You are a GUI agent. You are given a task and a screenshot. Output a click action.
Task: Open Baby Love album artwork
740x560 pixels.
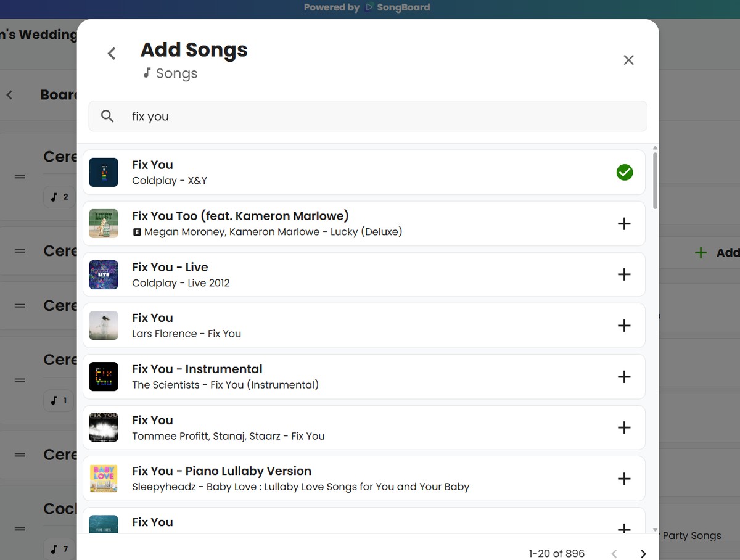point(104,479)
